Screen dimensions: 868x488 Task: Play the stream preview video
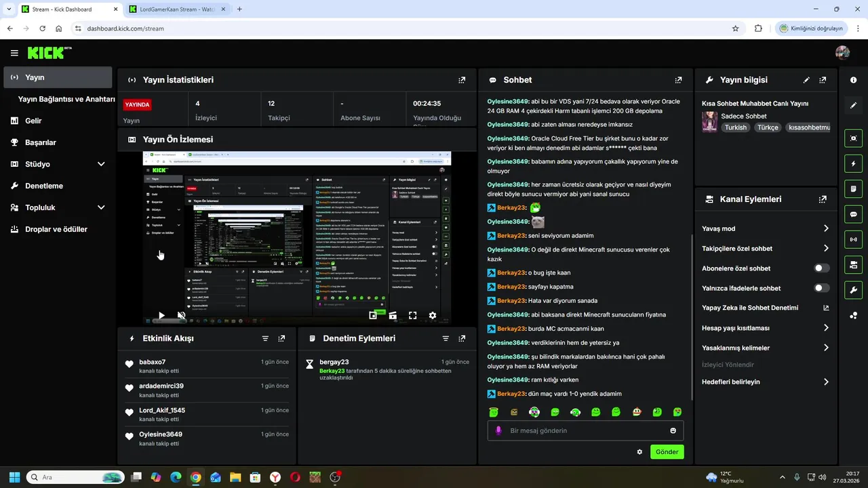click(161, 315)
